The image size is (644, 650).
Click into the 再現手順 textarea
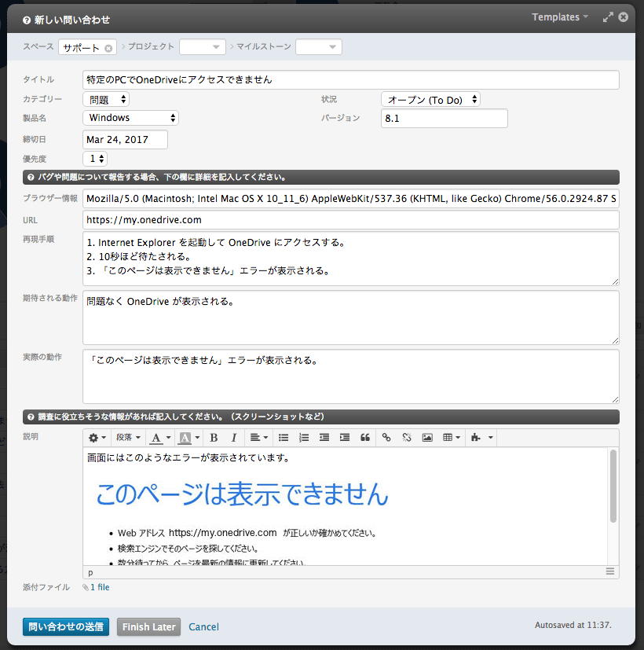[351, 259]
